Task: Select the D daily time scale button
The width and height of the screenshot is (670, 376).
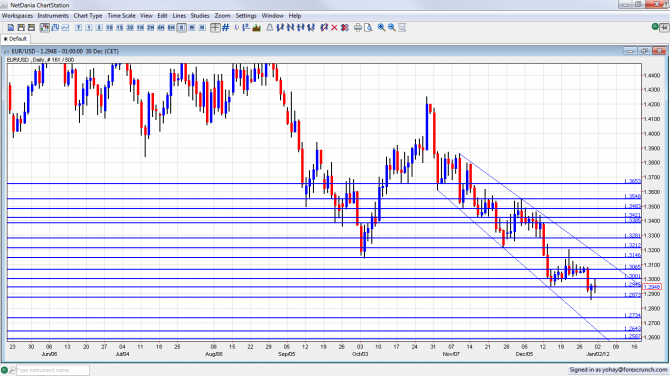Action: click(x=182, y=28)
